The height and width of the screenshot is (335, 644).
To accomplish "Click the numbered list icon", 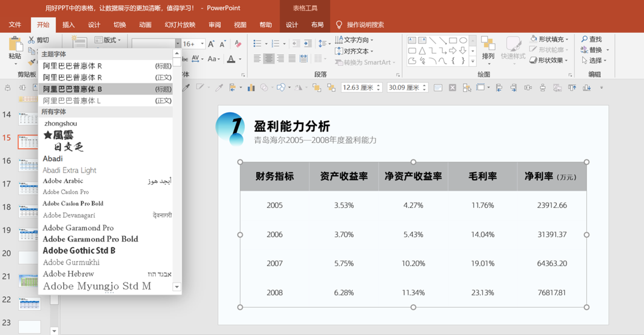I will [275, 44].
